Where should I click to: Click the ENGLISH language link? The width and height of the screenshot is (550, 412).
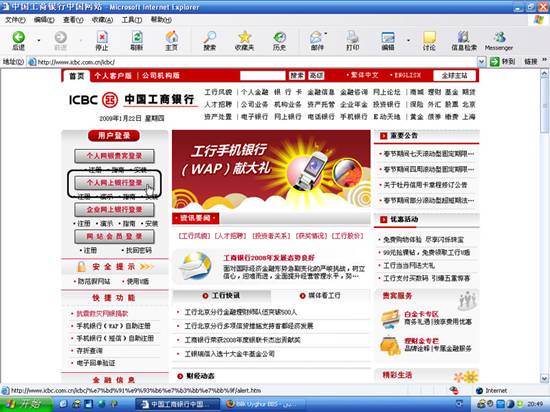click(408, 75)
